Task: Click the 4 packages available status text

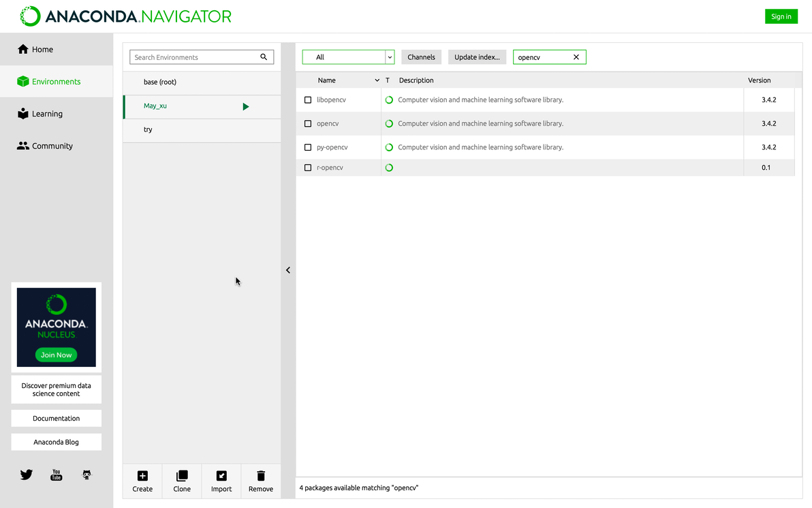Action: [359, 488]
